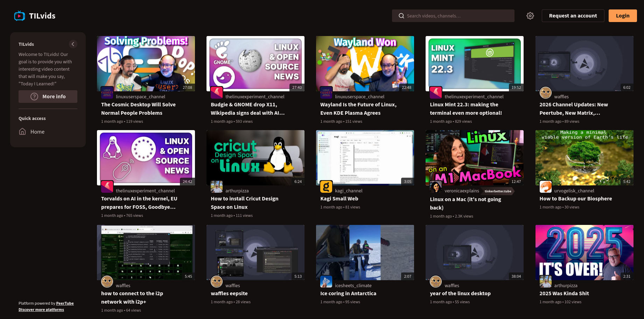Click the icesheets_climate channel avatar
Screen dimensions: 644x319
coord(326,282)
